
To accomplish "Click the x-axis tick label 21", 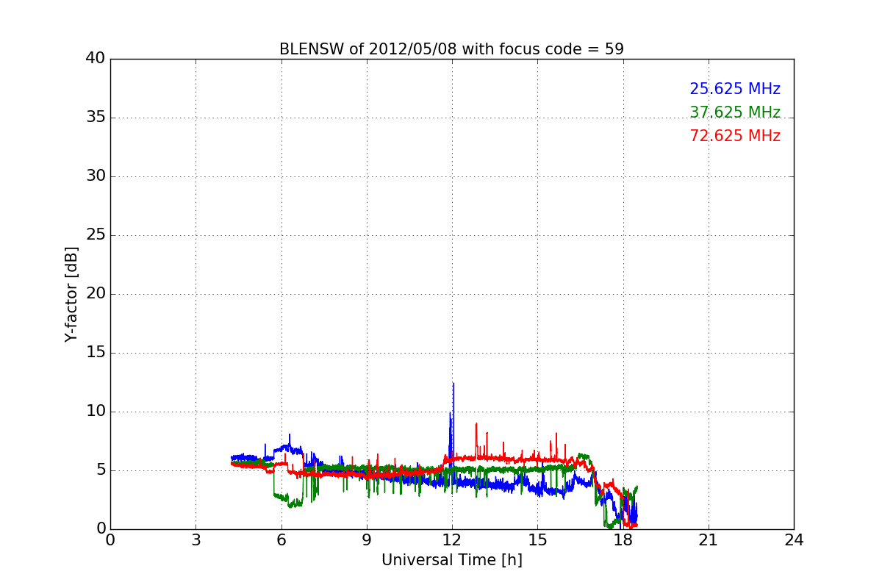I will 709,540.
